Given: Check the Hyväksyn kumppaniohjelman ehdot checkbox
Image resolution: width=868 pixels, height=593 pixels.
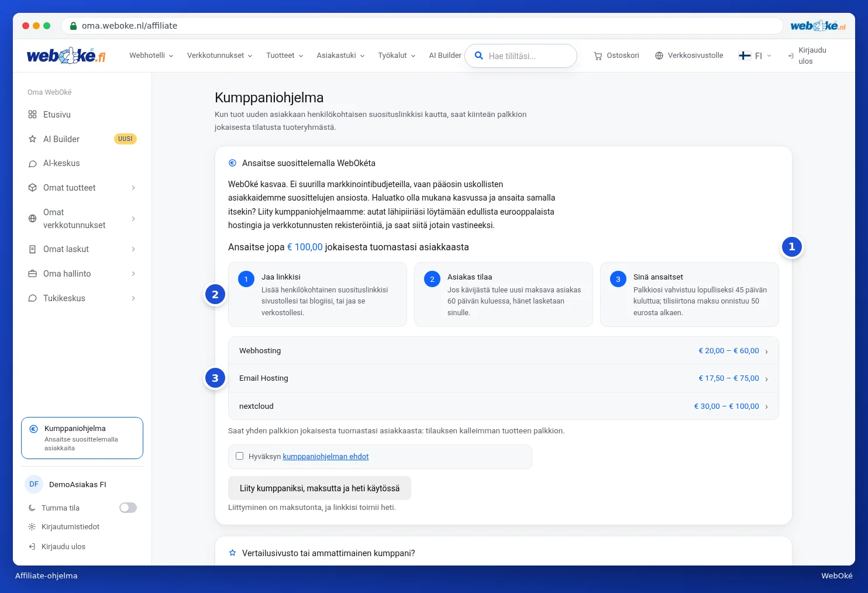Looking at the screenshot, I should pyautogui.click(x=239, y=456).
